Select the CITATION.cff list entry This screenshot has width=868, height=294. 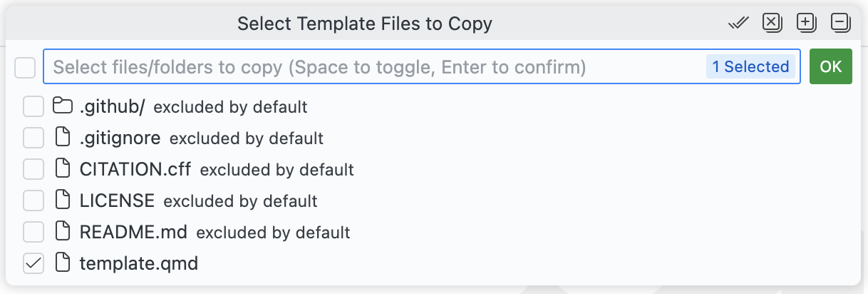135,170
